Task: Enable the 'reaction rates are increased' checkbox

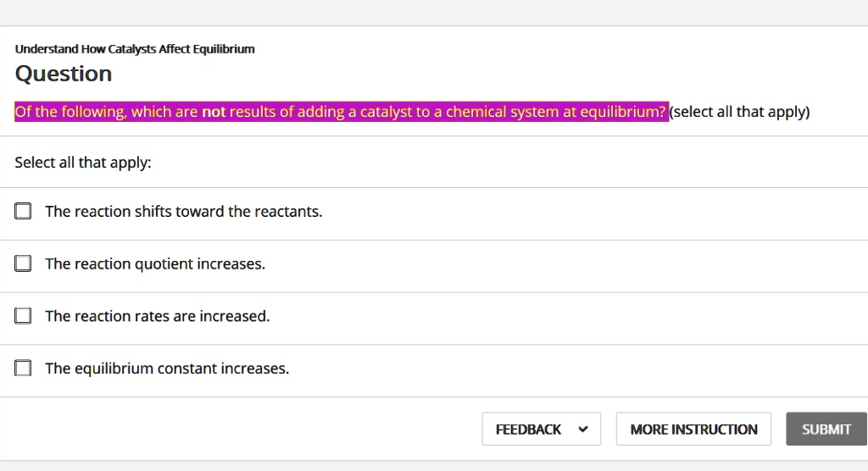Action: click(x=23, y=316)
